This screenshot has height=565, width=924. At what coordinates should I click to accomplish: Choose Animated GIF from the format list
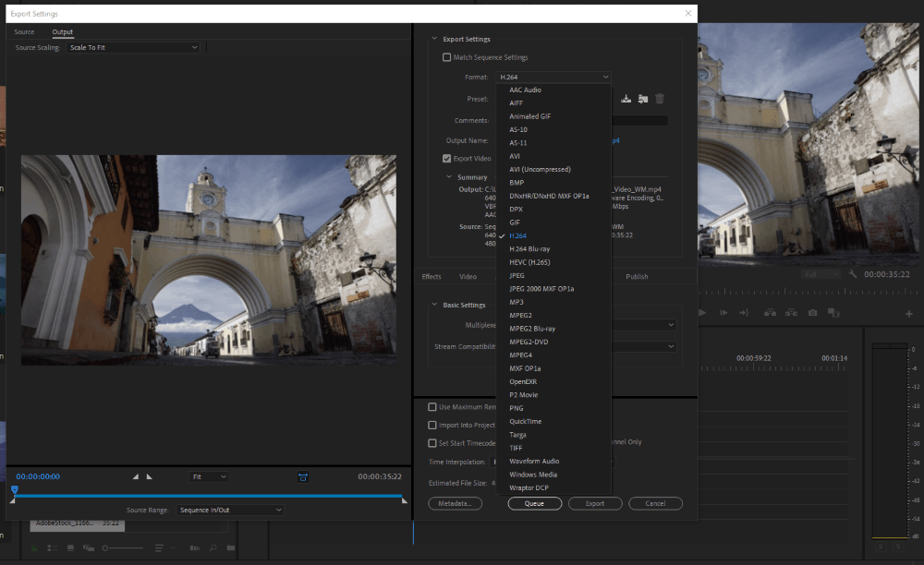[x=553, y=116]
